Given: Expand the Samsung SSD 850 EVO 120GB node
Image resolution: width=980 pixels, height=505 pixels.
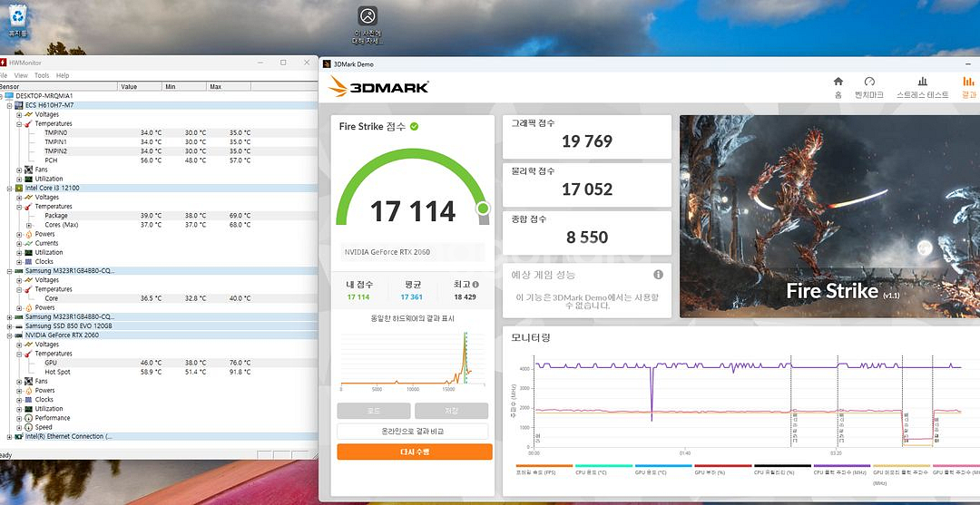Looking at the screenshot, I should click(9, 325).
